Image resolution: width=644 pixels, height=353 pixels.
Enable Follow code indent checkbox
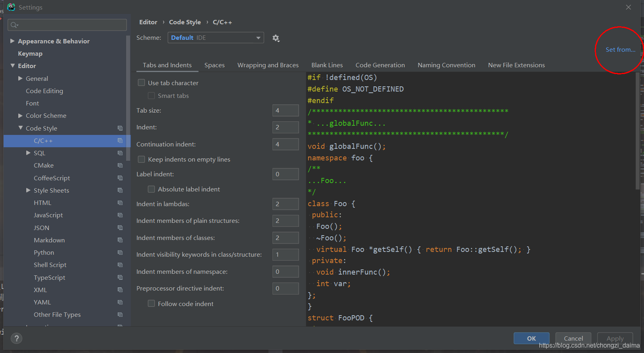point(151,304)
